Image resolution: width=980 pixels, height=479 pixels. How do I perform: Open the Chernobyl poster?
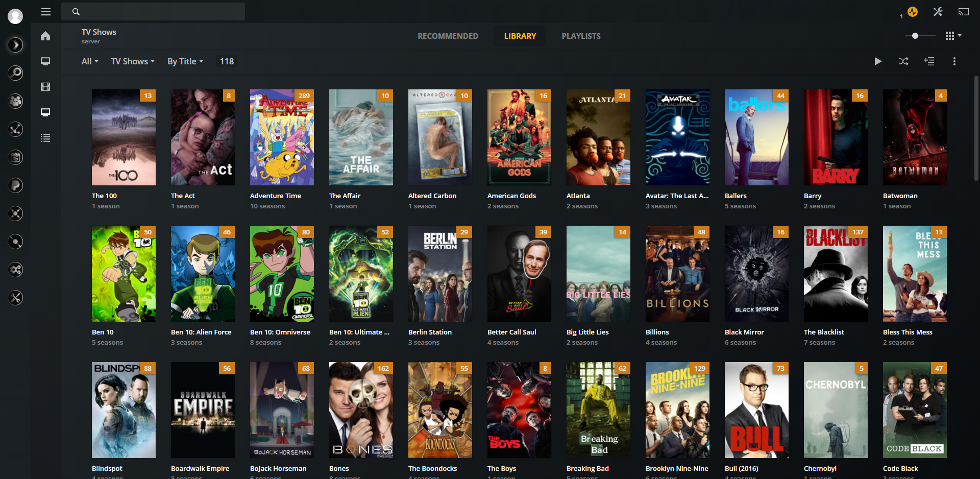click(836, 410)
